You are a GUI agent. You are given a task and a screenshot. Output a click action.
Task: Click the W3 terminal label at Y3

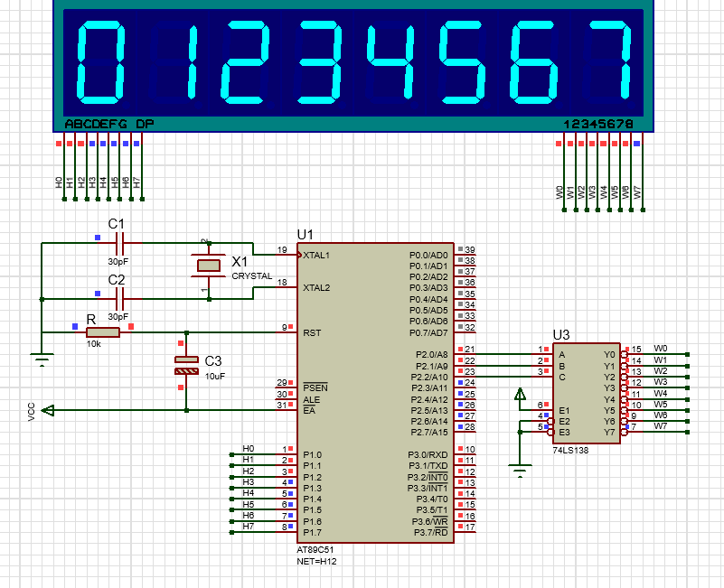click(x=661, y=382)
